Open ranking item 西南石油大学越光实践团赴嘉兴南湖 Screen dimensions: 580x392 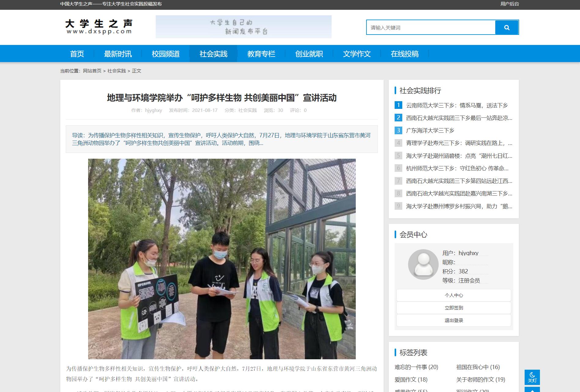pyautogui.click(x=459, y=194)
